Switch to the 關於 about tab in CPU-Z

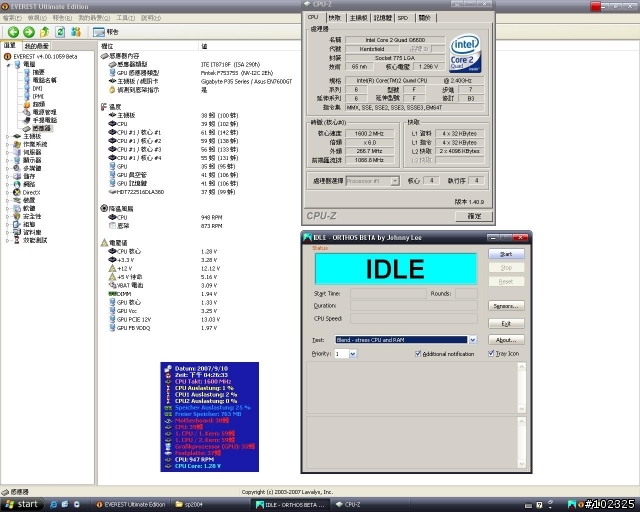click(x=425, y=18)
